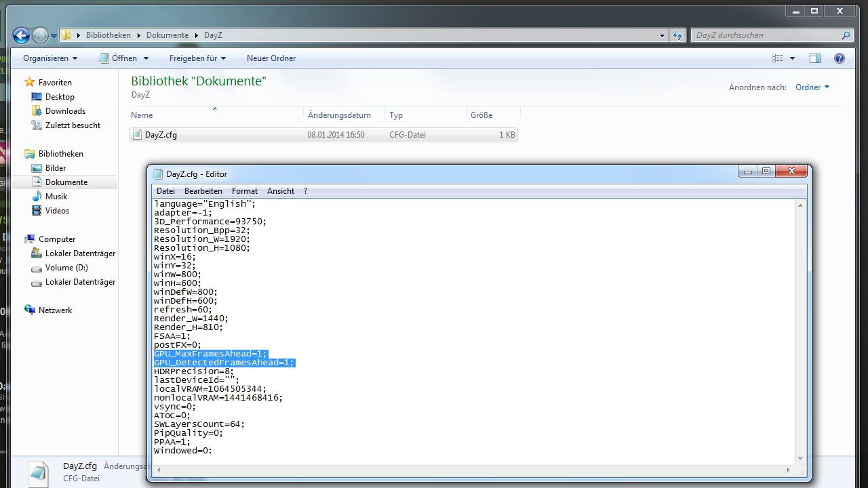Click the Computer icon in the sidebar
Viewport: 868px width, 488px height.
30,239
